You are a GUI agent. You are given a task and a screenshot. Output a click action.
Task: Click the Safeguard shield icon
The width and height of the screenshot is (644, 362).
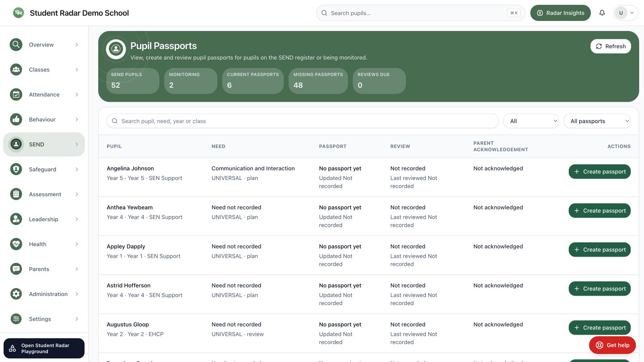coord(16,169)
